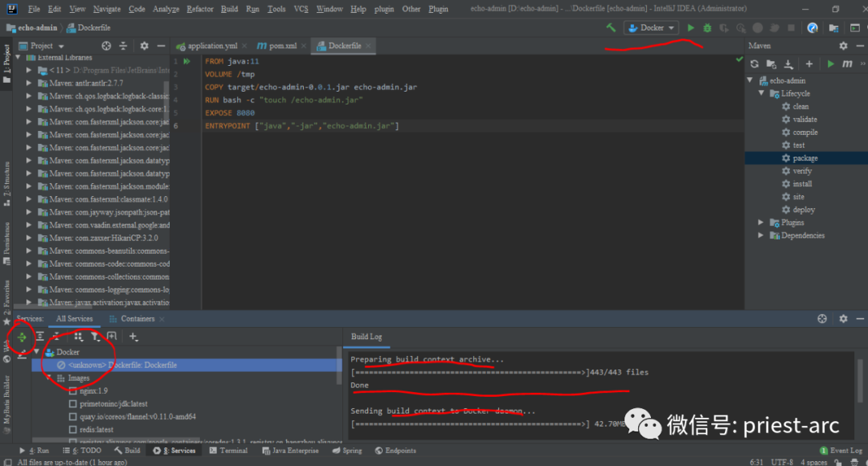Run the Docker configuration with green play

click(x=690, y=27)
